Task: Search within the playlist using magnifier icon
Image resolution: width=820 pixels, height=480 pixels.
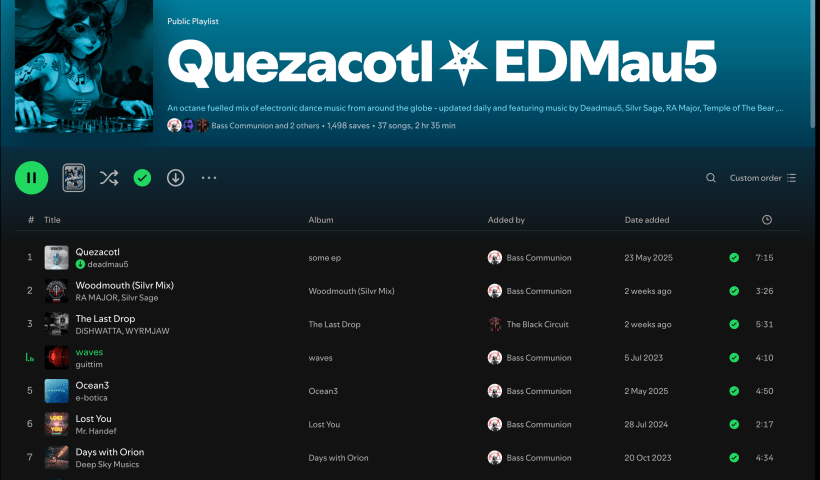Action: click(711, 178)
